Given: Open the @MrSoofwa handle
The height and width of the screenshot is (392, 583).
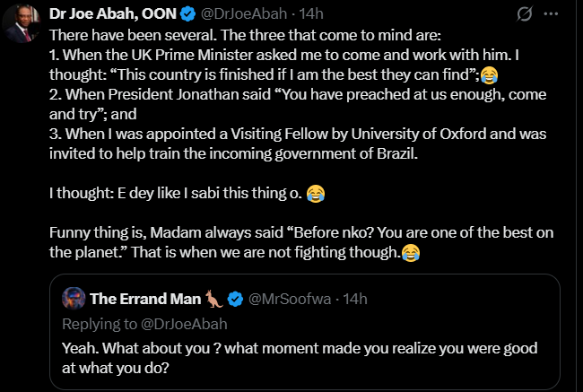Looking at the screenshot, I should (287, 298).
